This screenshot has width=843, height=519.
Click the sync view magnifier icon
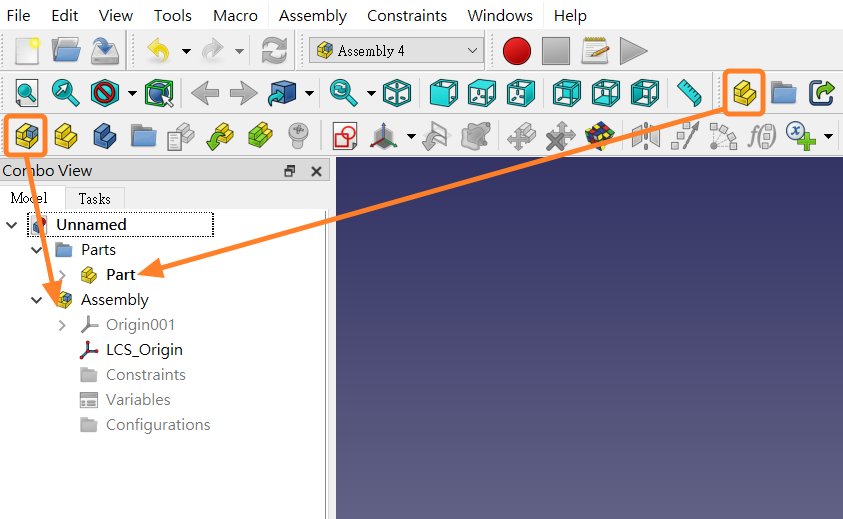344,93
